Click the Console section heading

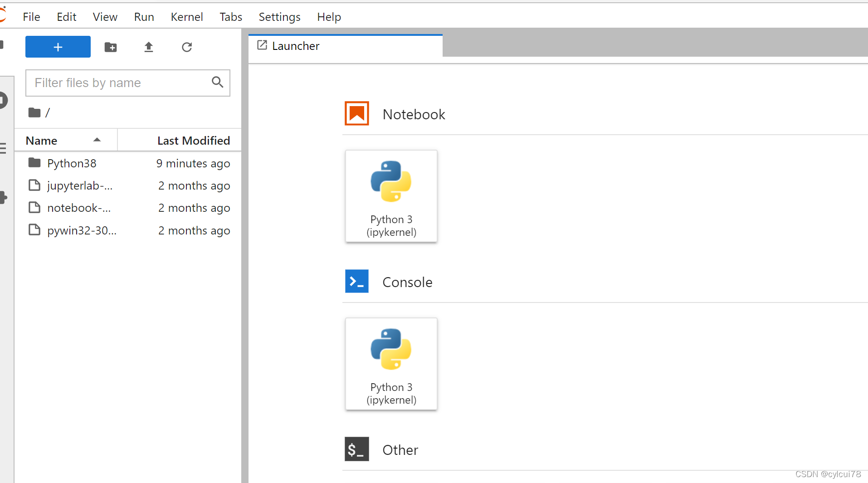407,282
